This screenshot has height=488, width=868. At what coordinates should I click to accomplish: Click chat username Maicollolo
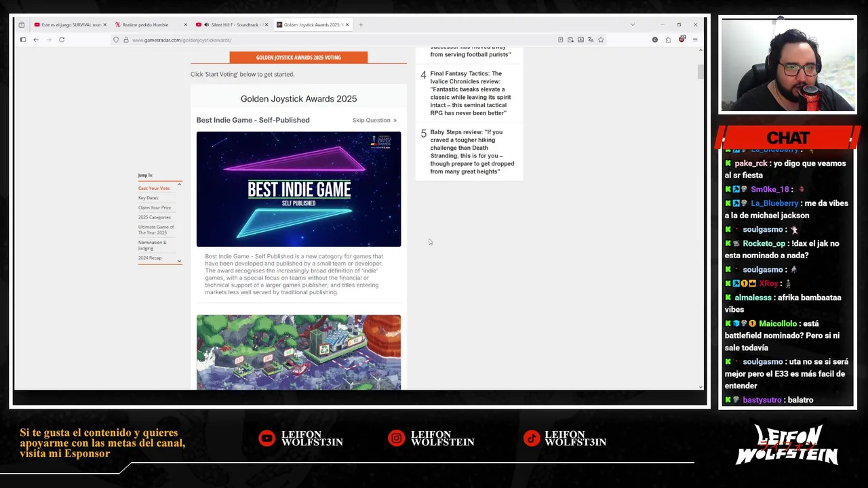click(779, 324)
